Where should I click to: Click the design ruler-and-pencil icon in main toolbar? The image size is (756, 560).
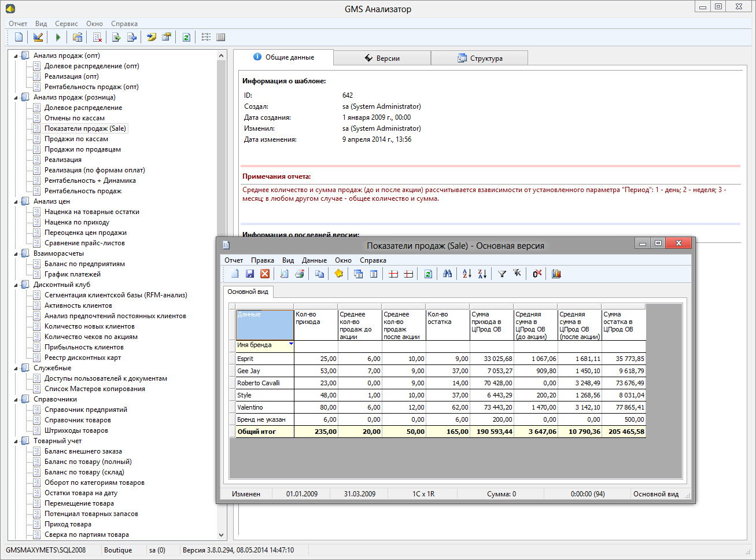click(x=38, y=37)
